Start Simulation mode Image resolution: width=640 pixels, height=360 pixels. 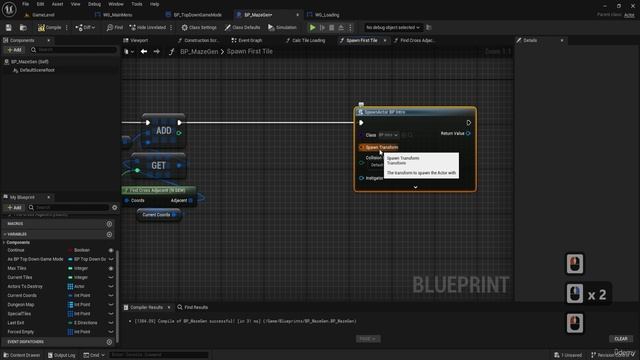coord(282,27)
